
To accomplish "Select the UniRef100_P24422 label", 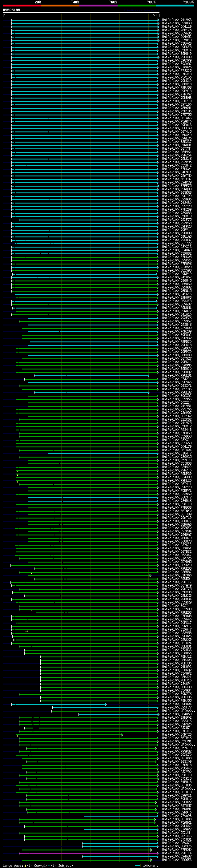I will click(x=176, y=467).
